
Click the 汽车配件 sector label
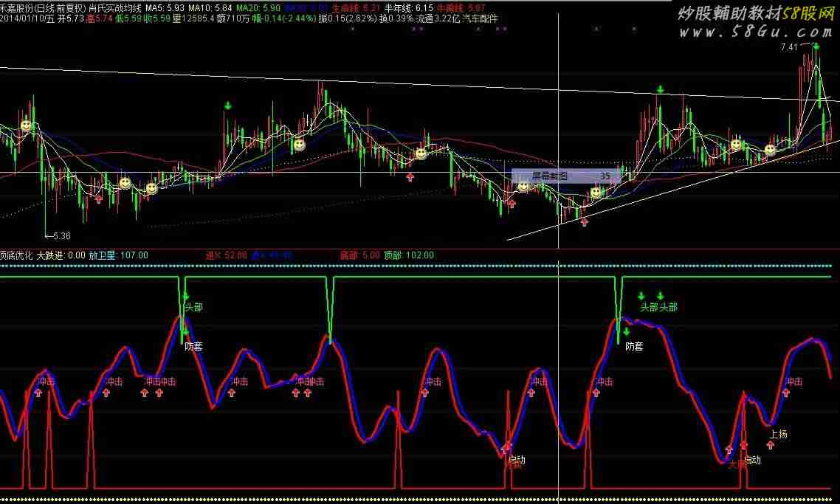click(480, 18)
